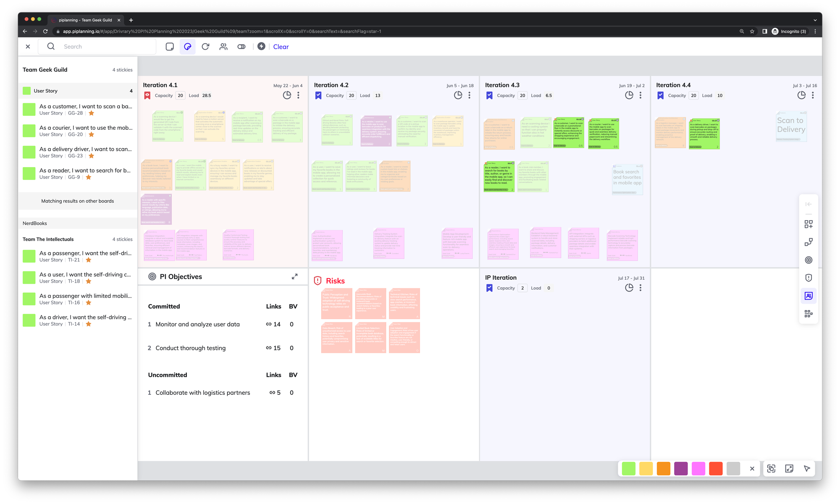Open the load pie chart for Iteration 4.2
The image size is (840, 504).
(458, 95)
